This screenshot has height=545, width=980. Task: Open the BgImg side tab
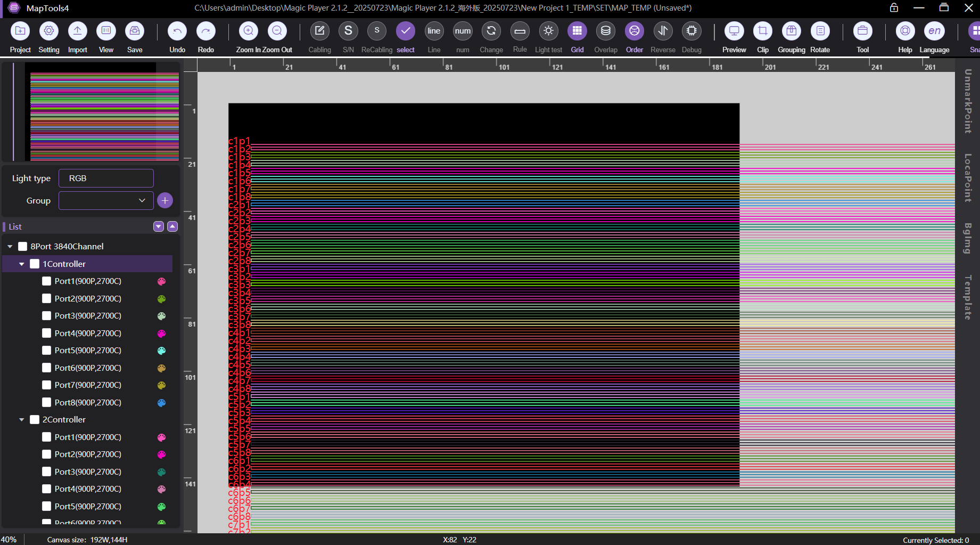pyautogui.click(x=968, y=238)
